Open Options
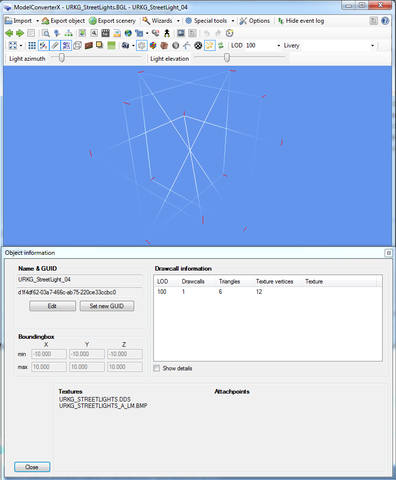 pyautogui.click(x=255, y=21)
